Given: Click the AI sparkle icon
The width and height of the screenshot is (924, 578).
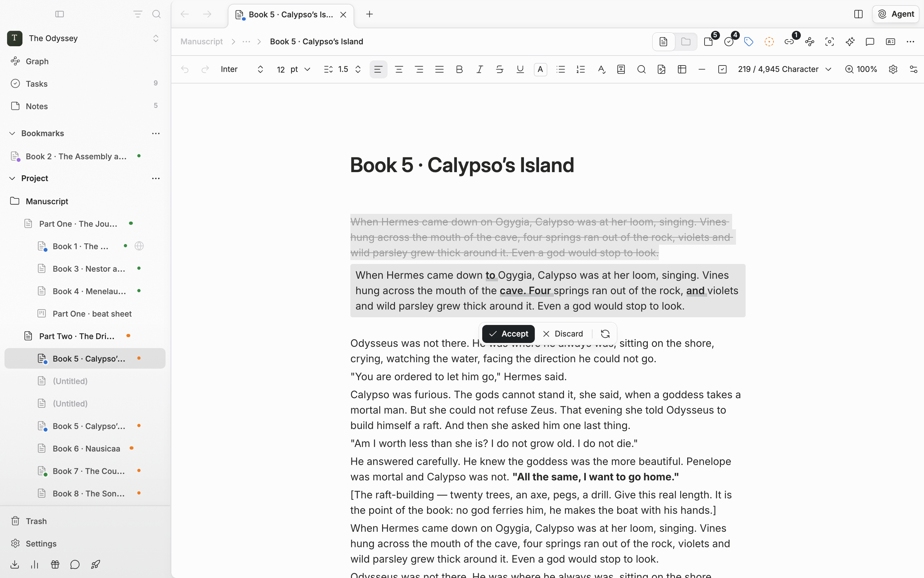Looking at the screenshot, I should click(x=850, y=42).
